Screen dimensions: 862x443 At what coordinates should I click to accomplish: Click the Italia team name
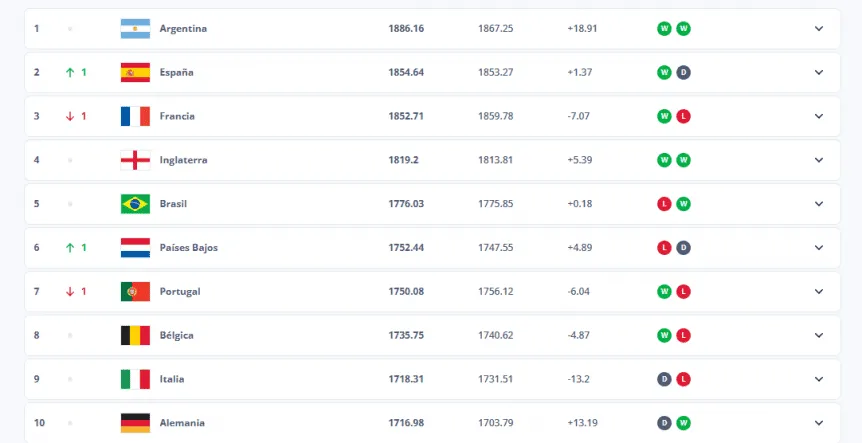(172, 379)
